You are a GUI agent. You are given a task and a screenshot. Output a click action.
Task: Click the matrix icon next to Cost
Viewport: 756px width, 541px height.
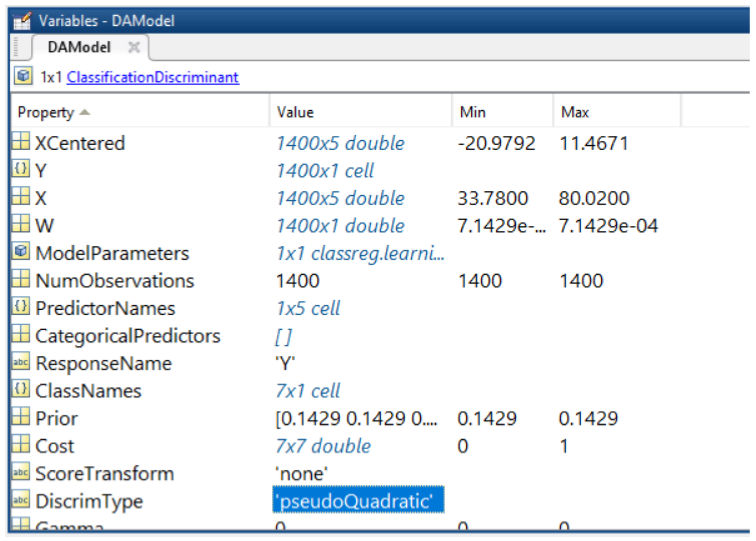click(x=21, y=444)
